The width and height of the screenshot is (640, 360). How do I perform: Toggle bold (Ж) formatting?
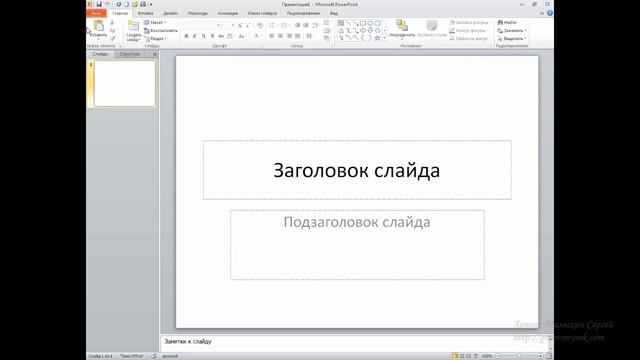click(186, 36)
